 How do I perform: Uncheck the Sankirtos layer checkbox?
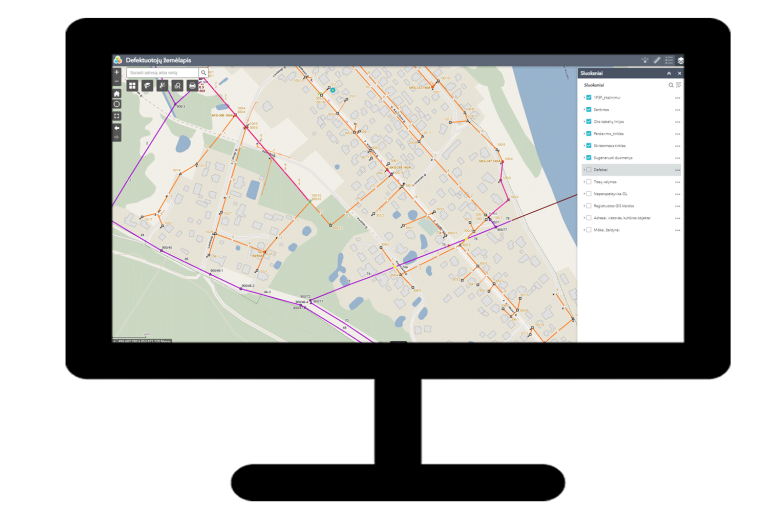589,110
